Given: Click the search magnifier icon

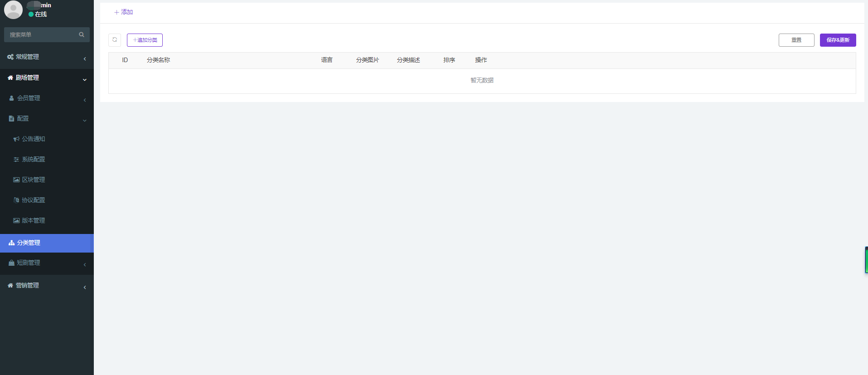Looking at the screenshot, I should point(82,34).
